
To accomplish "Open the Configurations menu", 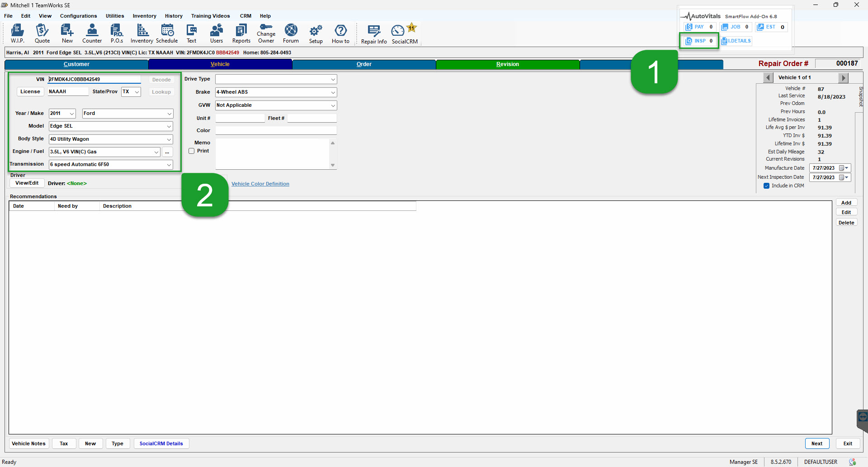I will pyautogui.click(x=78, y=16).
